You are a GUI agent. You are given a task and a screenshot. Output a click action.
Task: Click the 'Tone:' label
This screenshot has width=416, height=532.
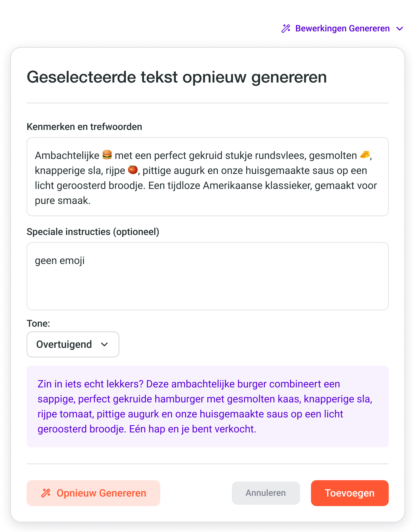coord(38,324)
